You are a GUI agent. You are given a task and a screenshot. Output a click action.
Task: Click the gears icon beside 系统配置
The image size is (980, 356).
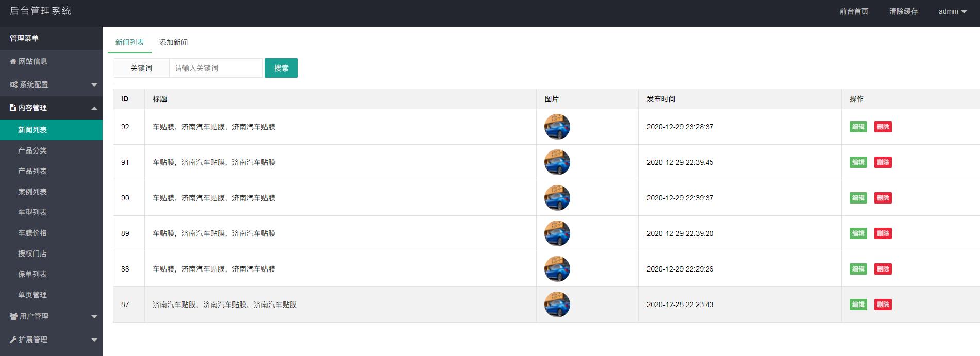[13, 84]
